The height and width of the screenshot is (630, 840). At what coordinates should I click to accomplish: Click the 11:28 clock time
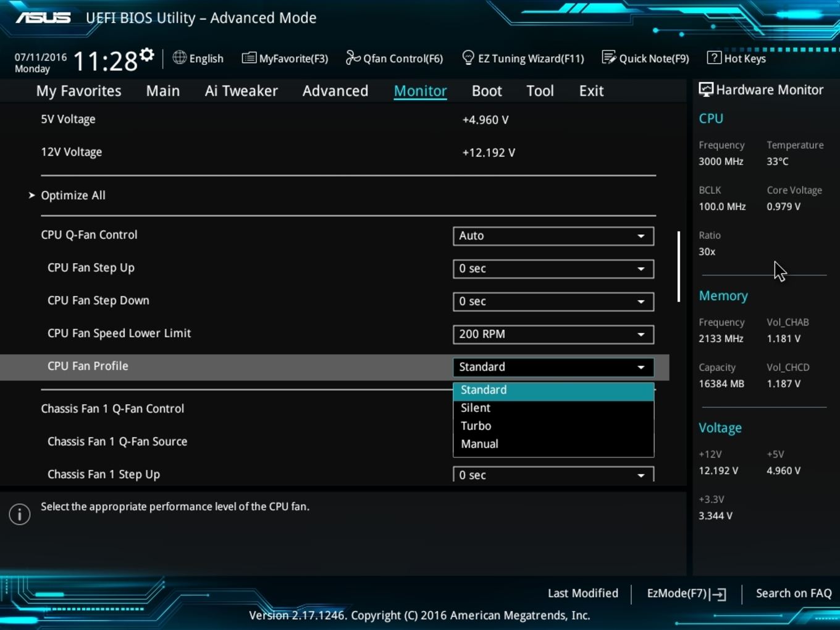[105, 61]
